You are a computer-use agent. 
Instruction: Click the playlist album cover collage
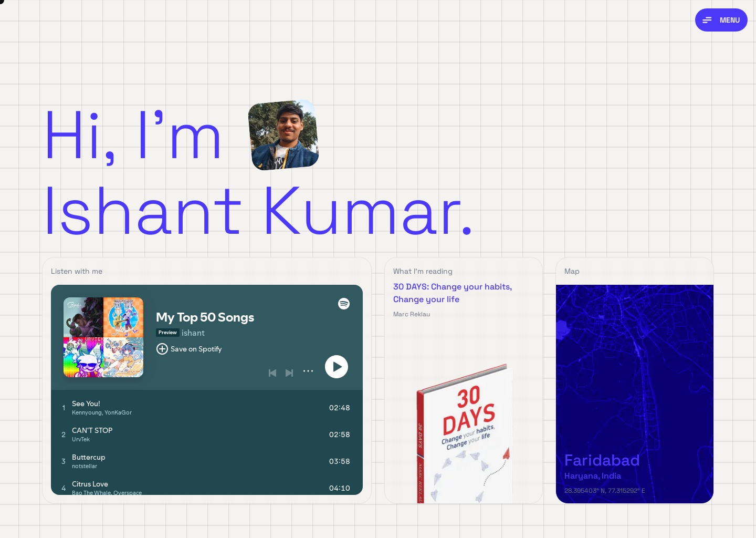[x=103, y=337]
